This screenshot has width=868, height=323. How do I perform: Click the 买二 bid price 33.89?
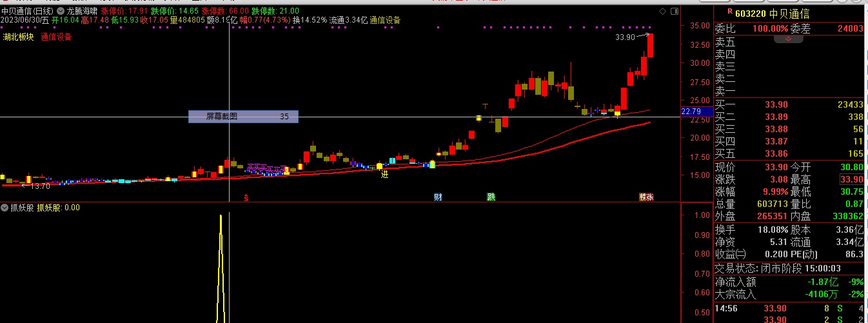point(776,117)
